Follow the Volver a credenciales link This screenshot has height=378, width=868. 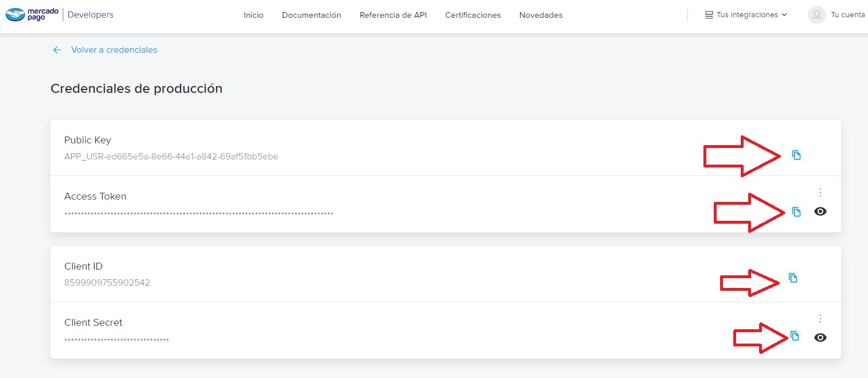coord(114,50)
